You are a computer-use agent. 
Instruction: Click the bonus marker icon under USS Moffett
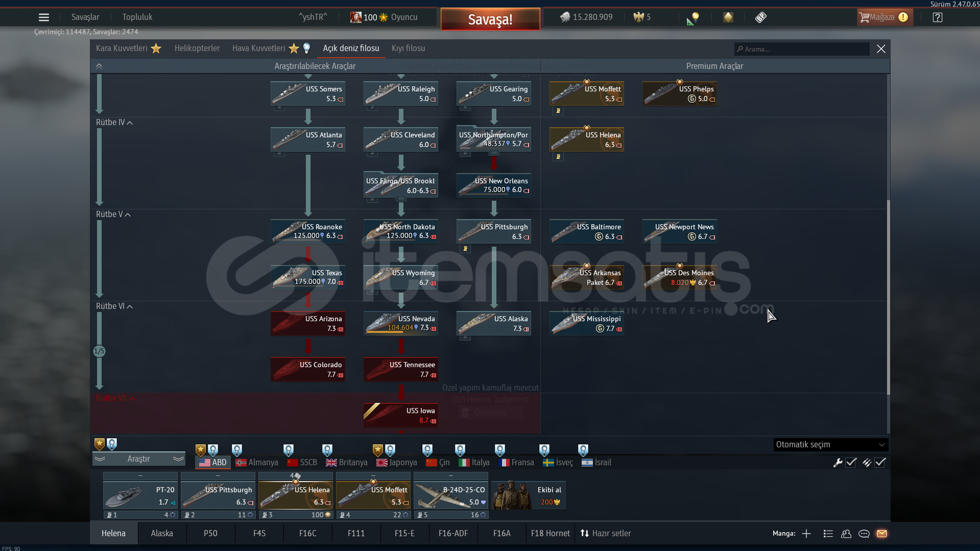(x=558, y=111)
